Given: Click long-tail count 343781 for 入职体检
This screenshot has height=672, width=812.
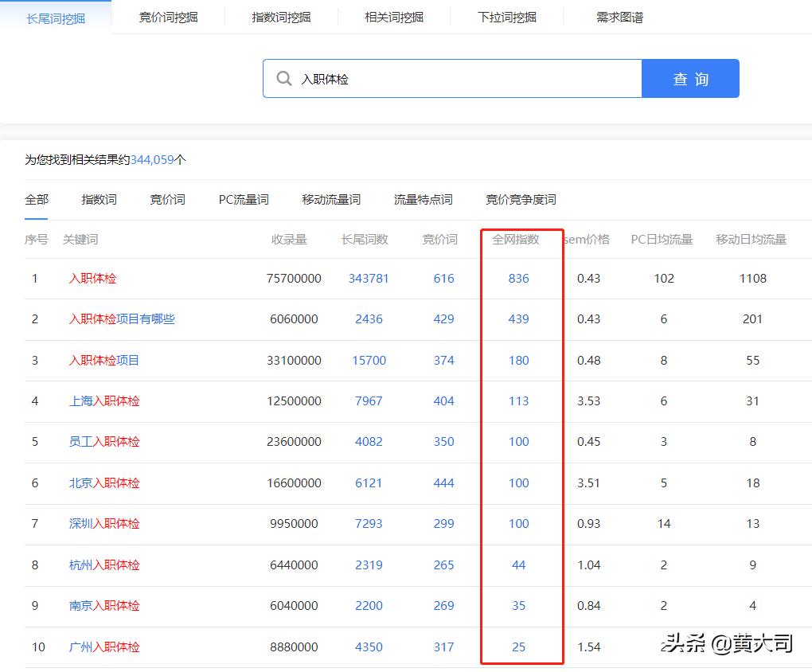Looking at the screenshot, I should coord(369,279).
